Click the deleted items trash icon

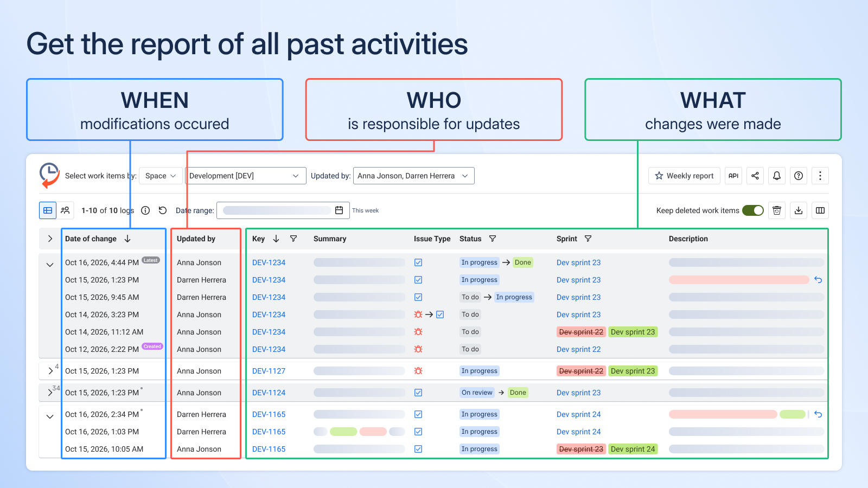[x=777, y=210]
